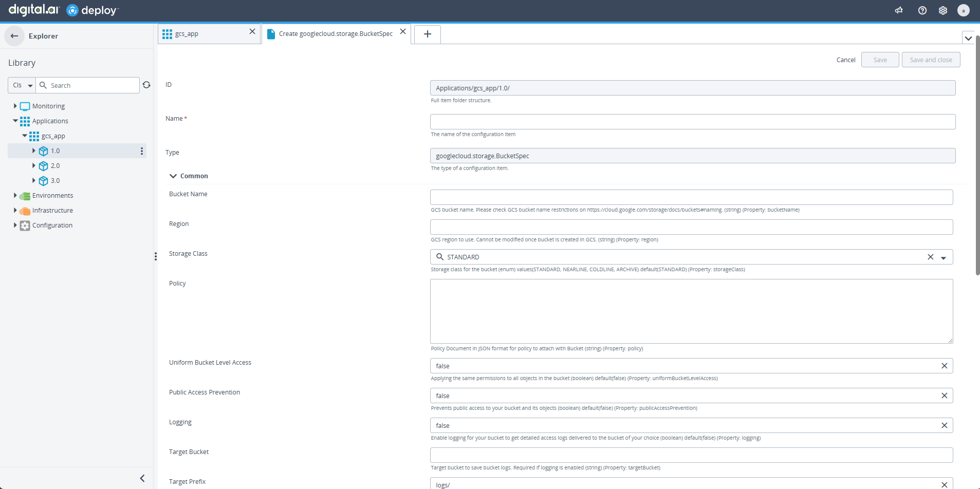
Task: Click the Cancel button
Action: (x=846, y=60)
